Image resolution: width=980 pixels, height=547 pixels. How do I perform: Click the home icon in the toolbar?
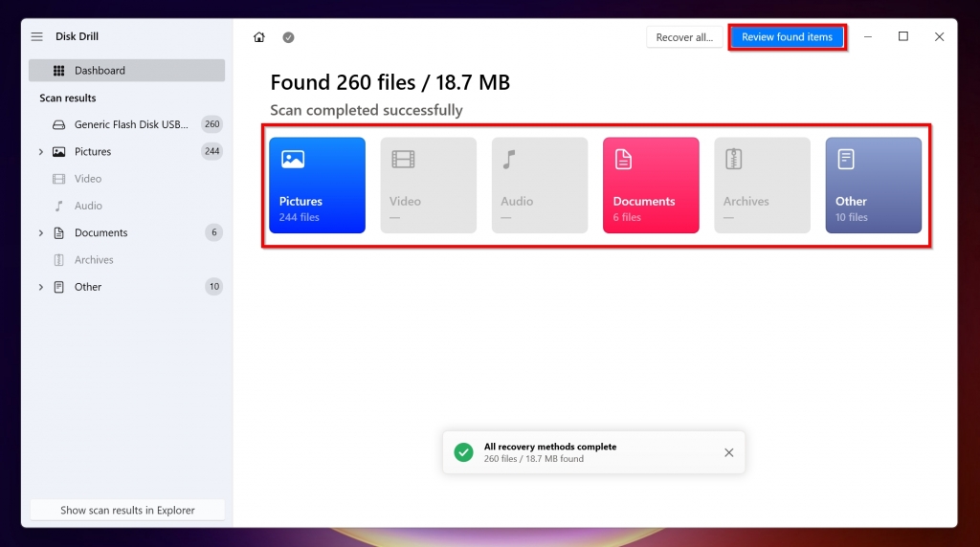(x=259, y=37)
